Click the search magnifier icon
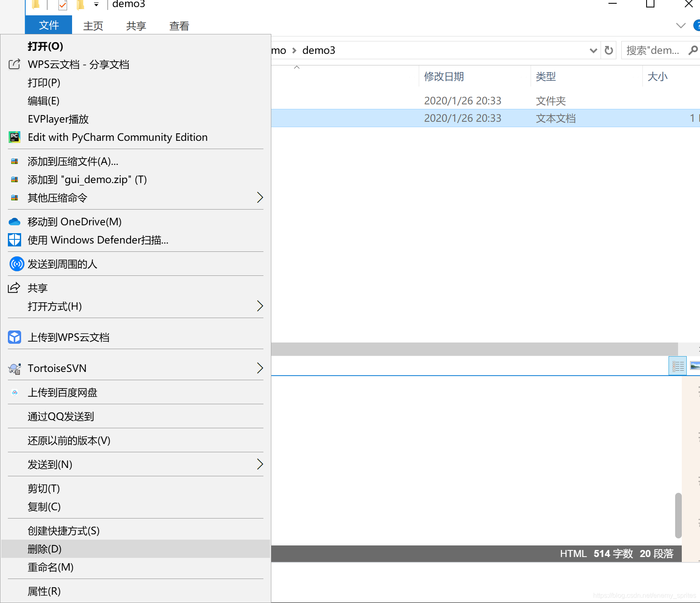The image size is (700, 603). tap(693, 50)
